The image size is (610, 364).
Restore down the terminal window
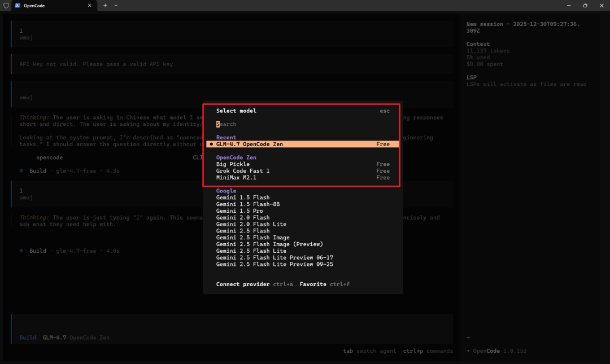(585, 6)
